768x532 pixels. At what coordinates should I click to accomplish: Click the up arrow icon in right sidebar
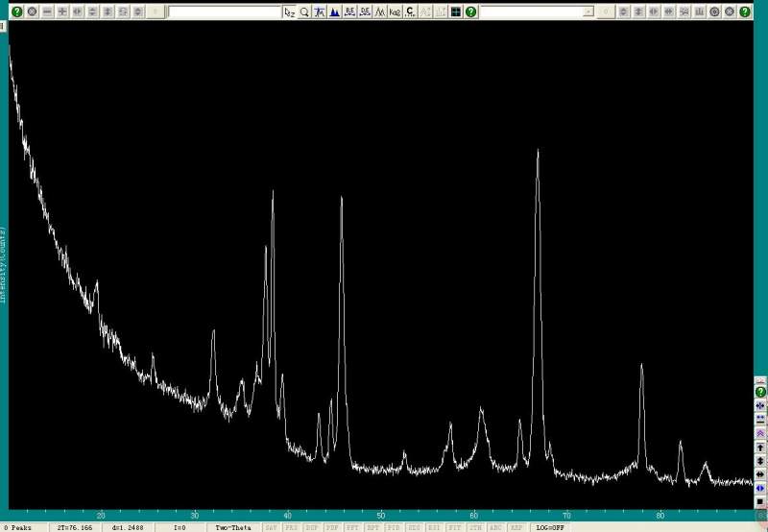click(760, 447)
